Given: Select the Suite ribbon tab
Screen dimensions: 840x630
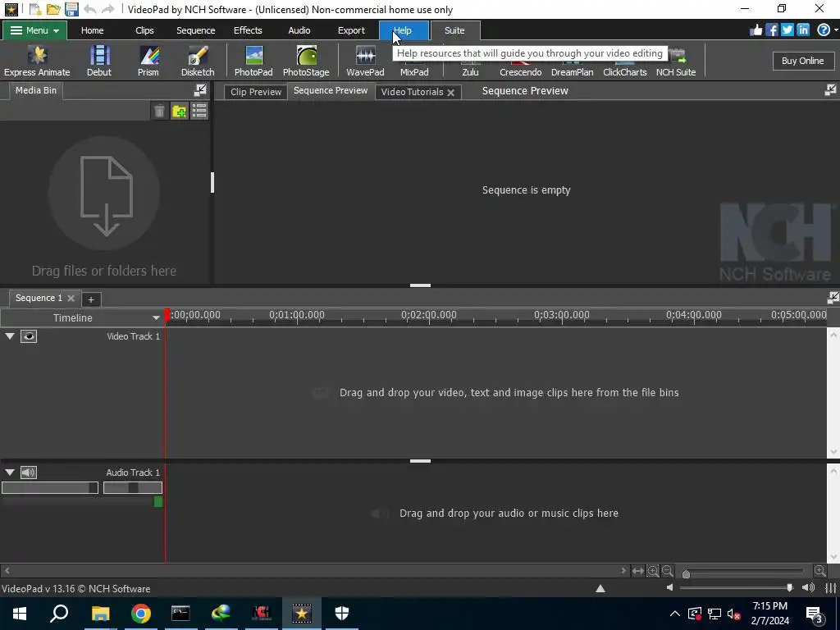Looking at the screenshot, I should 454,30.
